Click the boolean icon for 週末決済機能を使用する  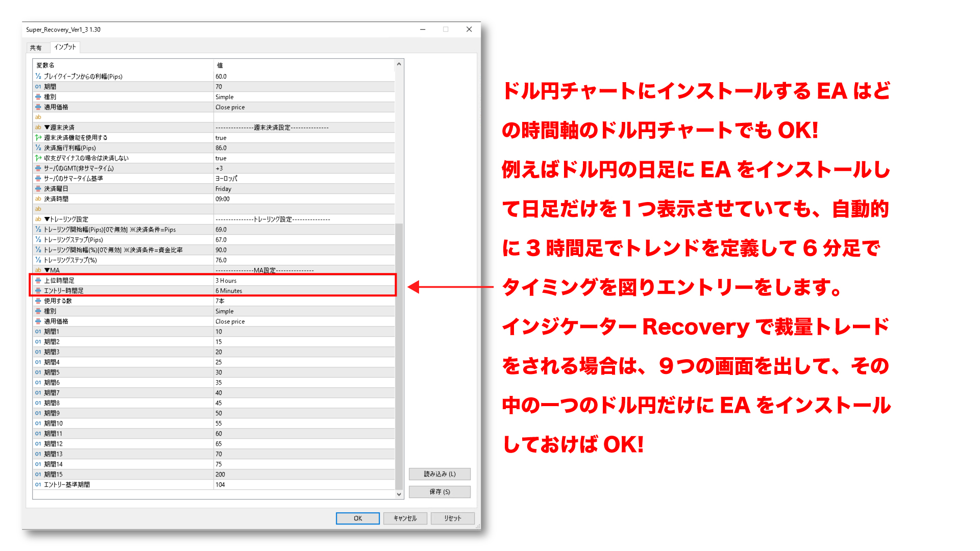click(38, 138)
